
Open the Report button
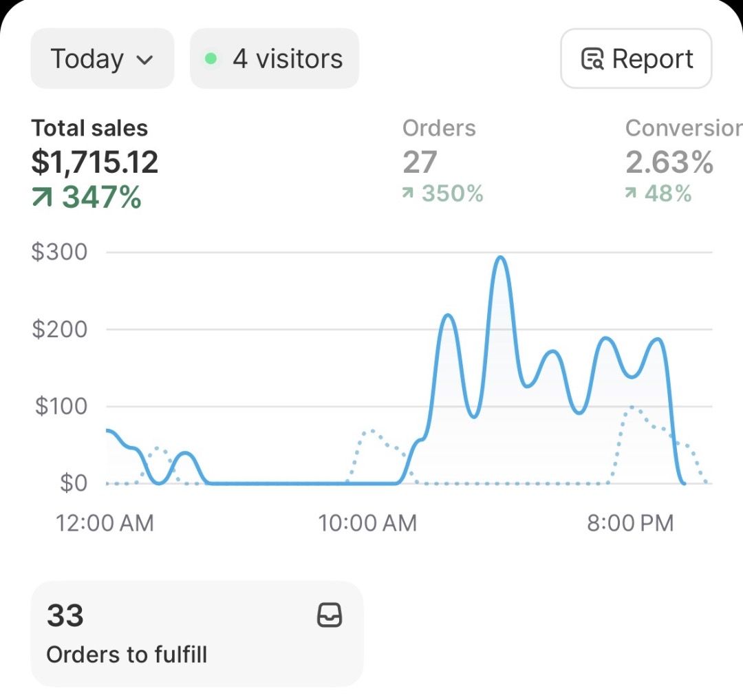(x=636, y=59)
